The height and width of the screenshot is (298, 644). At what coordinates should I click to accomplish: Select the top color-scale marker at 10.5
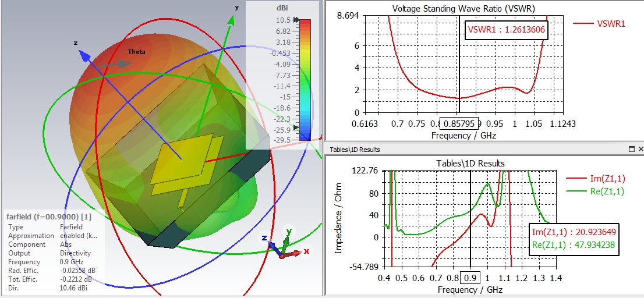click(x=296, y=20)
